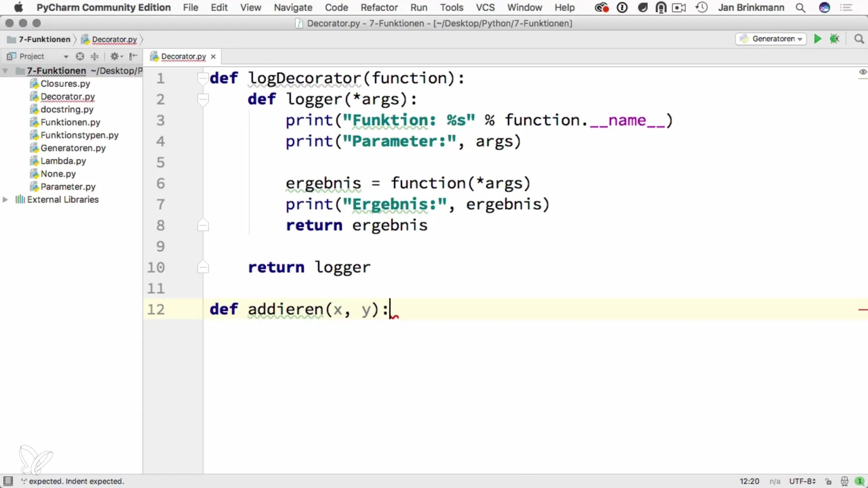The height and width of the screenshot is (488, 868).
Task: Click Decorator.py breadcrumb in navigation bar
Action: point(109,39)
